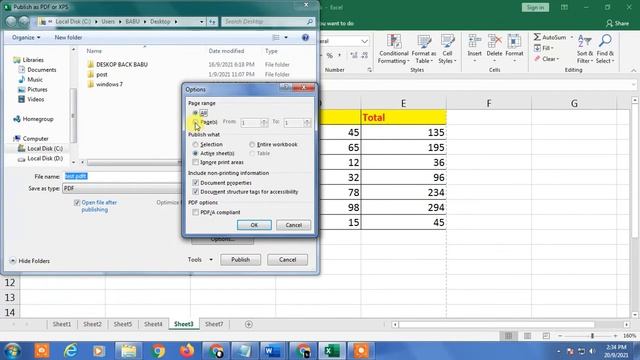Check Ignore print areas
This screenshot has height=360, width=640.
pos(196,162)
